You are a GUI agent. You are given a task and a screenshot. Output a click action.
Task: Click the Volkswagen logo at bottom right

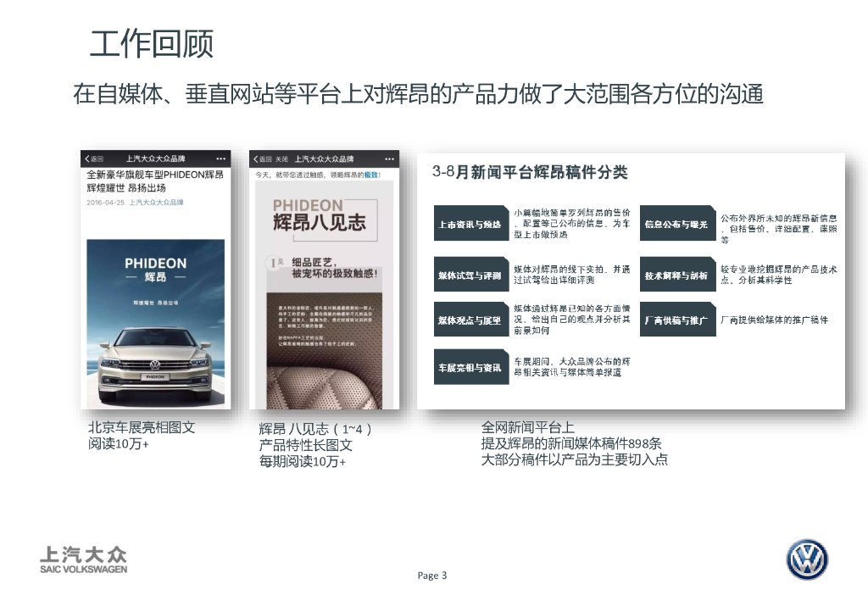pyautogui.click(x=808, y=559)
